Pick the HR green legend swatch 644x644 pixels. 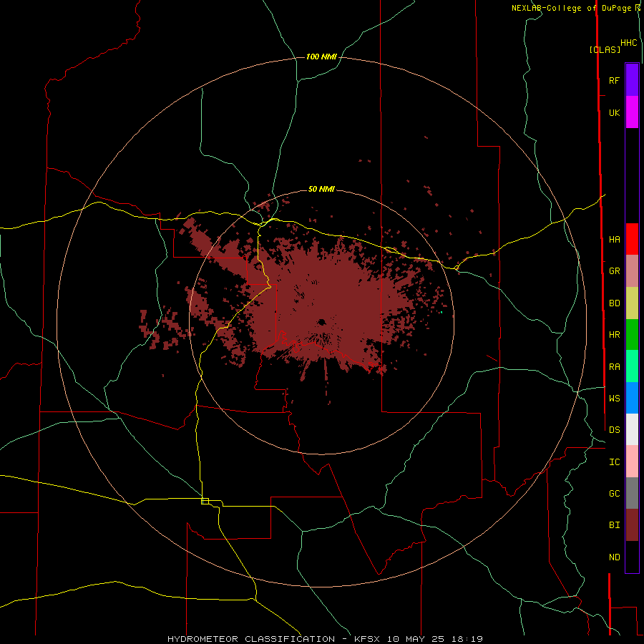pos(632,335)
